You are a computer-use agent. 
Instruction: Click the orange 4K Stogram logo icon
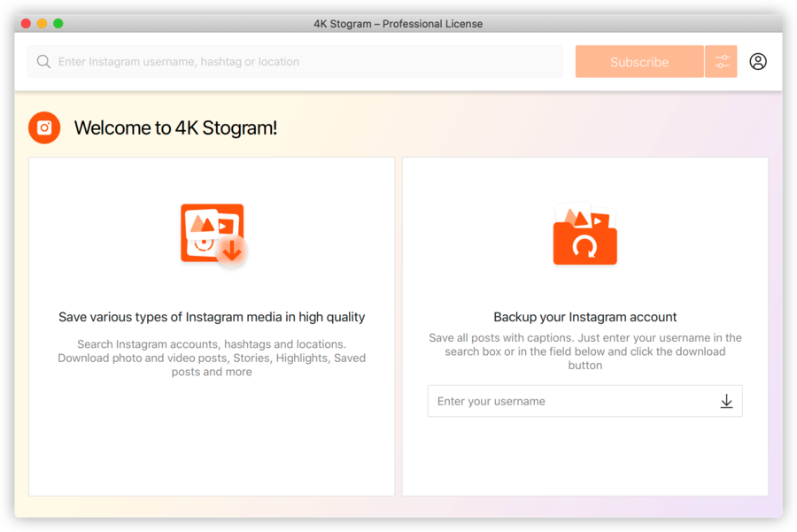point(44,127)
